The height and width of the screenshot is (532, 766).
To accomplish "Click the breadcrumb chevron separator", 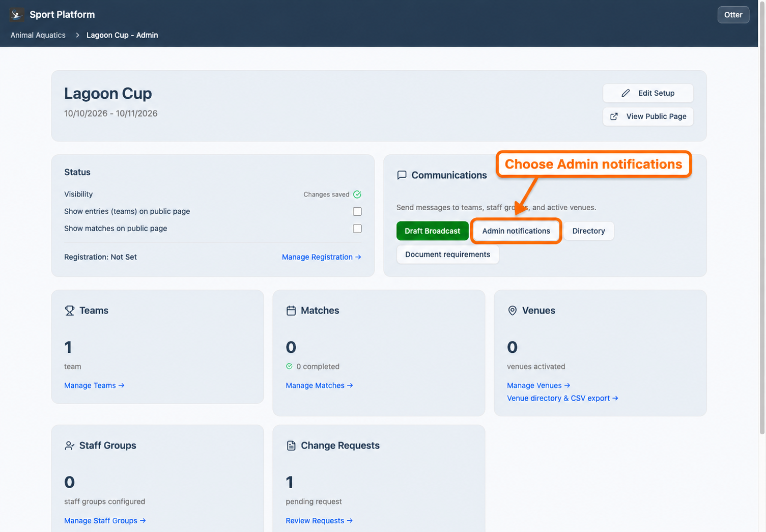I will 77,35.
